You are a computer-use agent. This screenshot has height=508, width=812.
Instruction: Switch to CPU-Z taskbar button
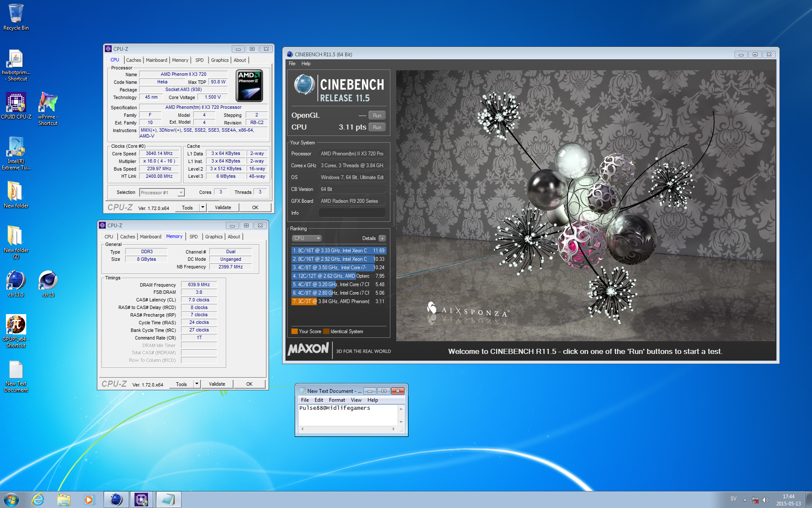(142, 500)
